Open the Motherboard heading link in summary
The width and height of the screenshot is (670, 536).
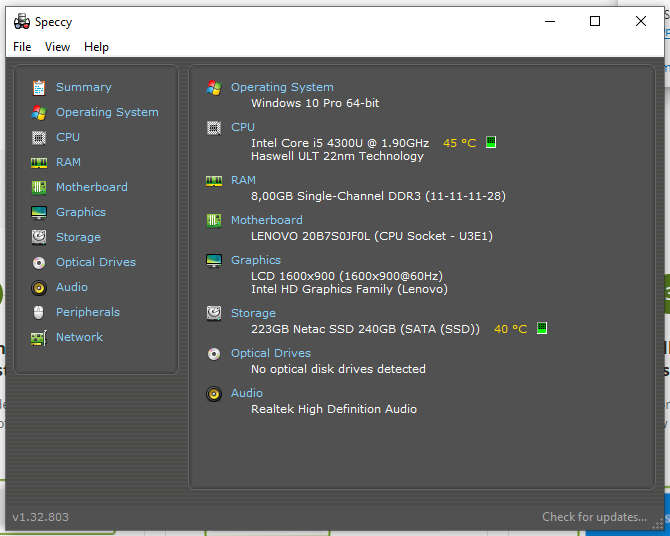(267, 220)
